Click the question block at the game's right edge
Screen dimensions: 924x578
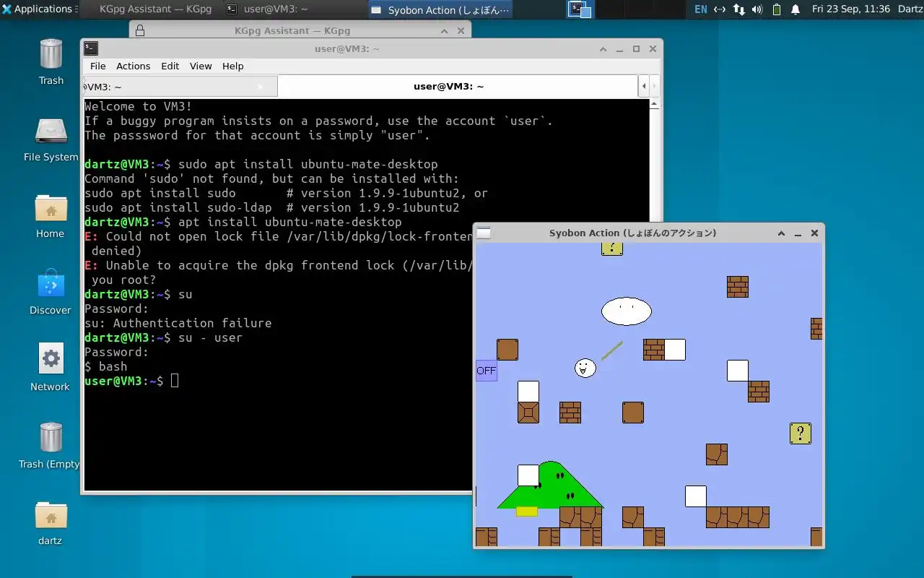(801, 433)
